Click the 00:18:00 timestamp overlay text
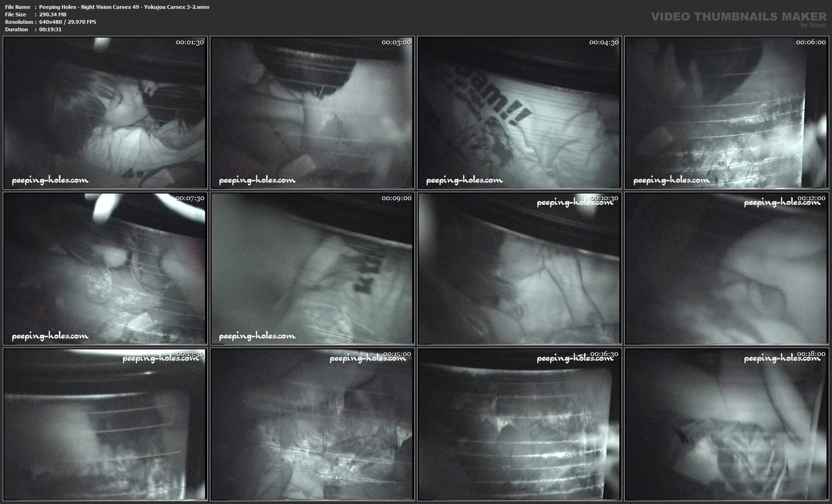Screen dimensions: 832x504 (811, 354)
